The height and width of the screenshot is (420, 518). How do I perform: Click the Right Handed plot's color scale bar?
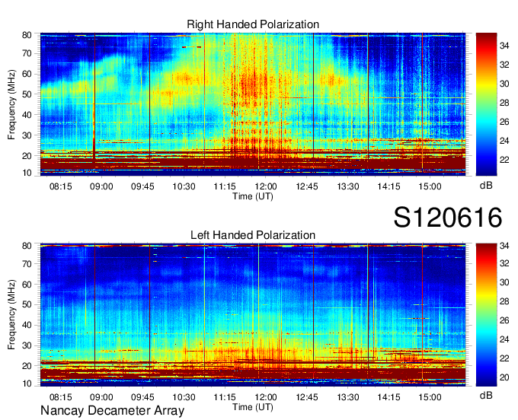486,104
